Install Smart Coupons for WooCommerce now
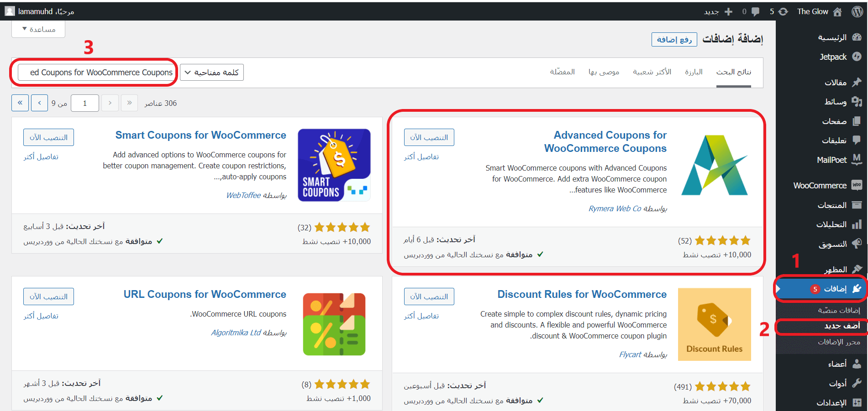Viewport: 868px width, 411px height. point(48,137)
